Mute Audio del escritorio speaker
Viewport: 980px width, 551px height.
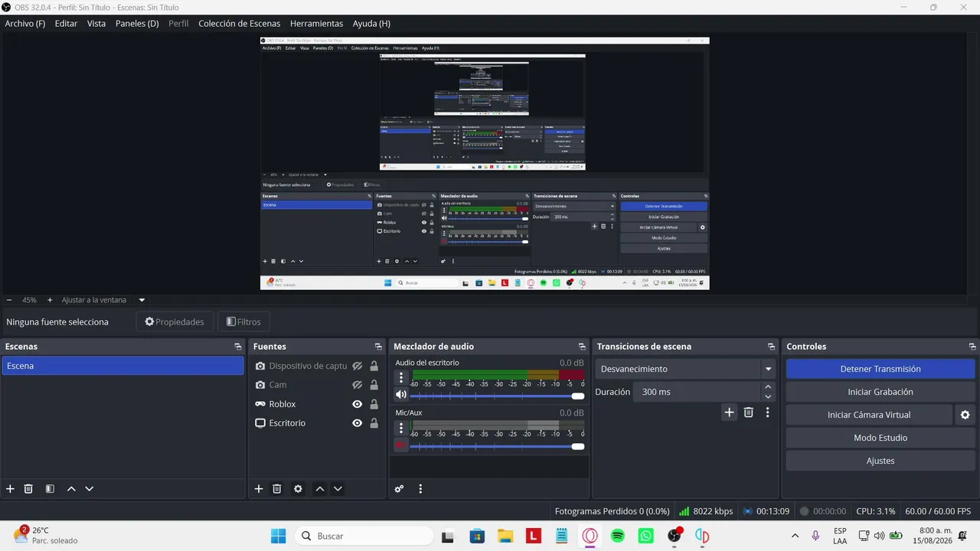pyautogui.click(x=401, y=395)
